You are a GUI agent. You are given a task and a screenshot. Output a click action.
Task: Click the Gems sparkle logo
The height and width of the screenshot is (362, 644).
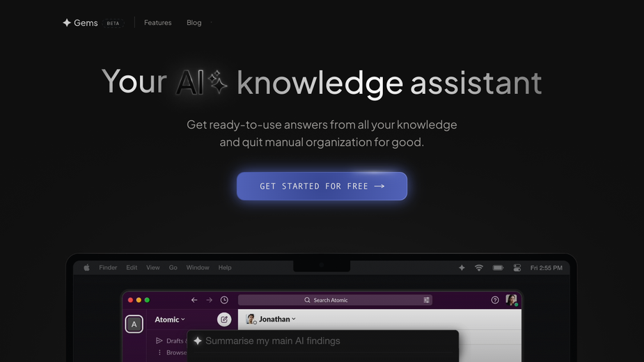tap(67, 22)
